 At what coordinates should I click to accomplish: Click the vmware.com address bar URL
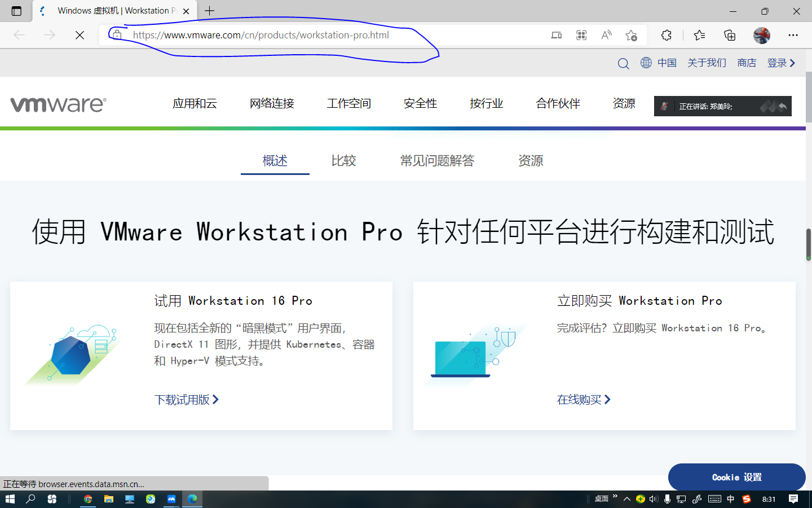click(x=261, y=35)
